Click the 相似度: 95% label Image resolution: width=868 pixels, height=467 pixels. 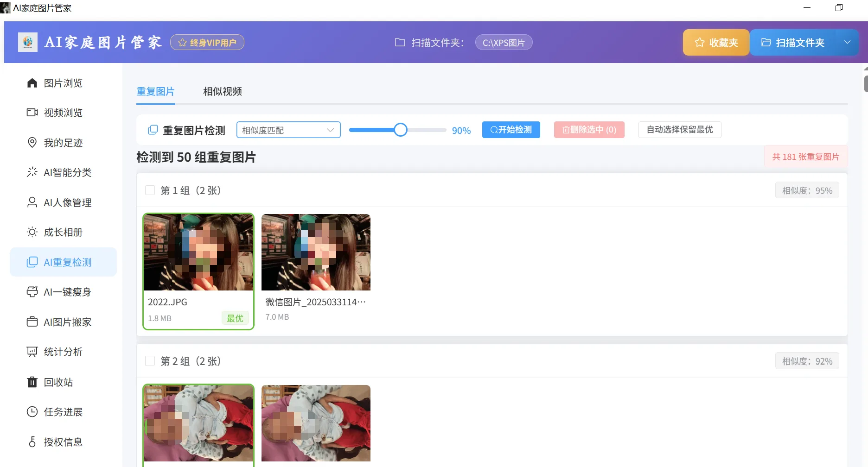[x=807, y=190]
